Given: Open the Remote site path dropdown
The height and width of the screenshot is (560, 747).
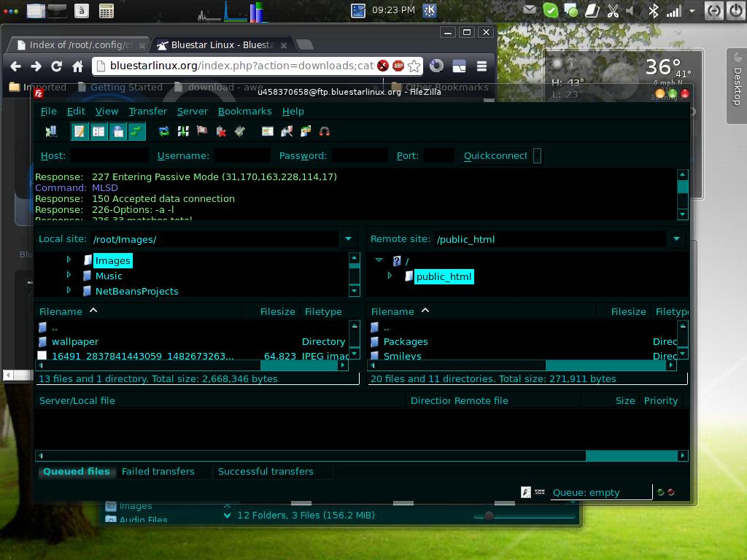Looking at the screenshot, I should pyautogui.click(x=676, y=239).
